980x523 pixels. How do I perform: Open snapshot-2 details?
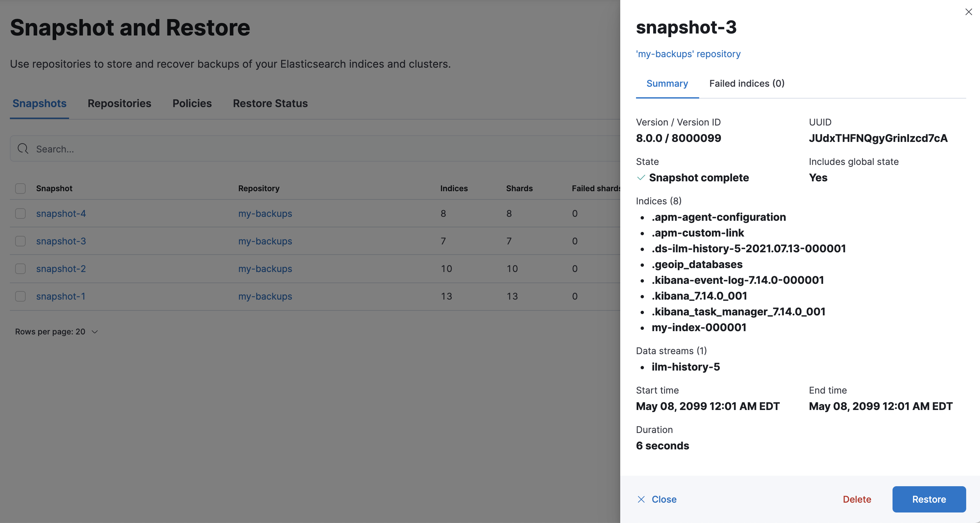pos(61,269)
